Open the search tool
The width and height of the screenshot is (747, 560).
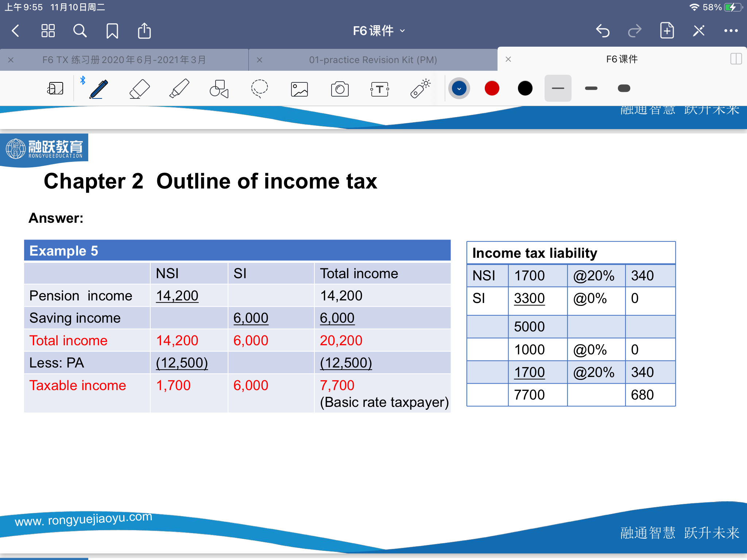(x=80, y=31)
